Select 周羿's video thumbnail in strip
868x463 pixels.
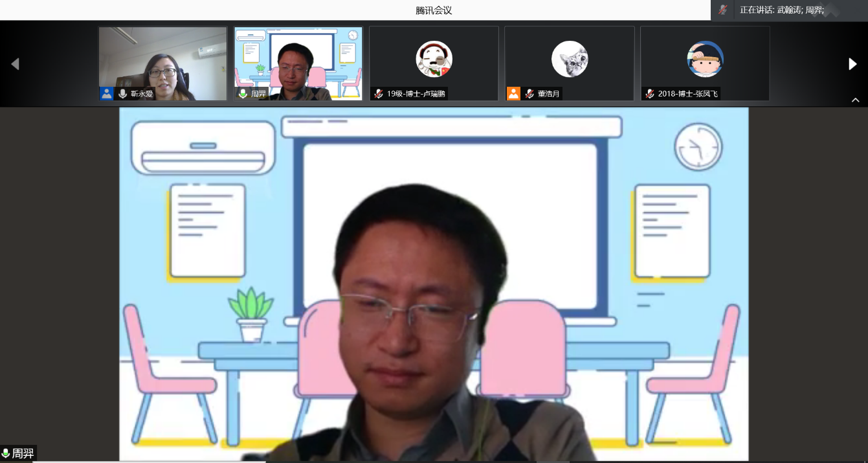click(298, 58)
